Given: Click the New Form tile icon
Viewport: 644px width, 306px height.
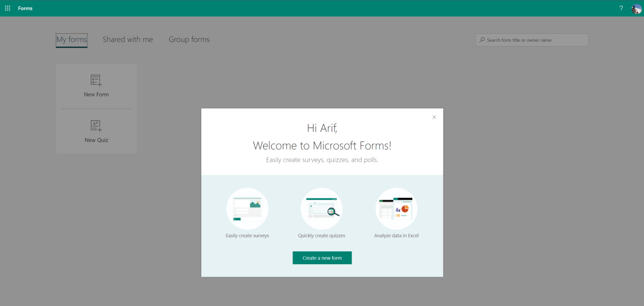Looking at the screenshot, I should [x=96, y=80].
